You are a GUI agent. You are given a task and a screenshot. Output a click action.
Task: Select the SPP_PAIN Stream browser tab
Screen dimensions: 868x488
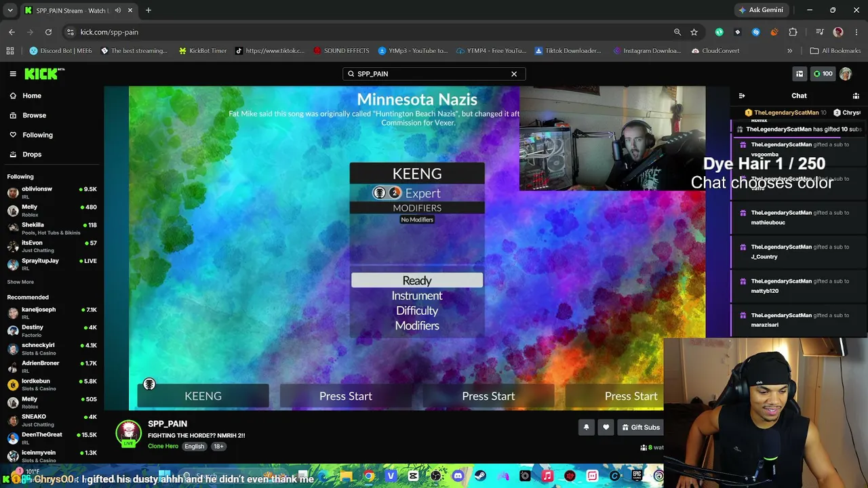click(79, 10)
